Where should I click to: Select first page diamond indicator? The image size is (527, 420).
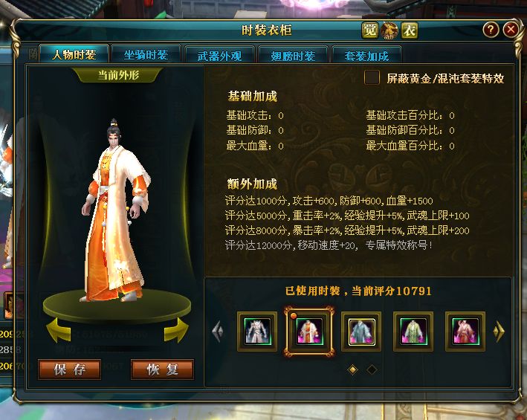pos(352,369)
